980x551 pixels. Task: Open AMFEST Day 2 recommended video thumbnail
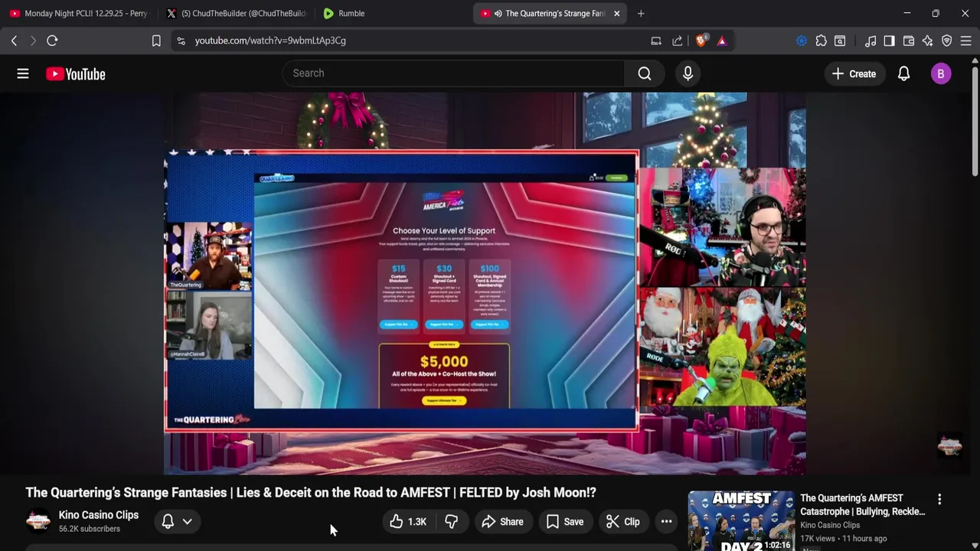pyautogui.click(x=741, y=521)
